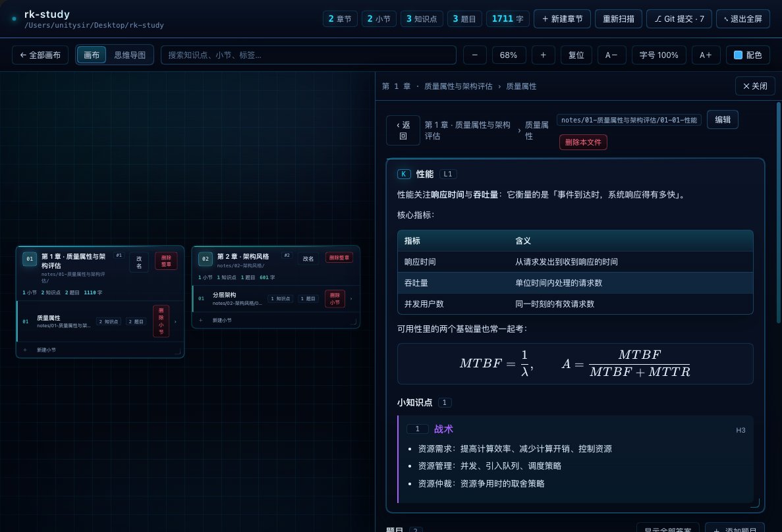Delete chapter 2 with 删除整章
The width and height of the screenshot is (782, 532).
[x=339, y=258]
